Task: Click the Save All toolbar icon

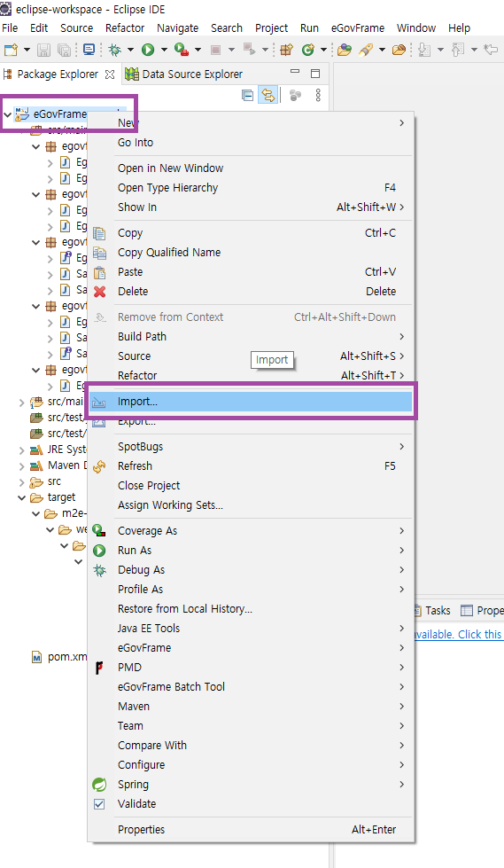Action: pos(64,51)
